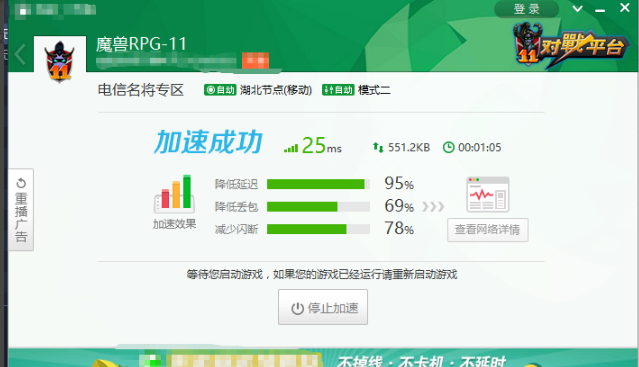639x367 pixels.
Task: Click the 魔兽RPG-11 game avatar icon
Action: pyautogui.click(x=60, y=60)
